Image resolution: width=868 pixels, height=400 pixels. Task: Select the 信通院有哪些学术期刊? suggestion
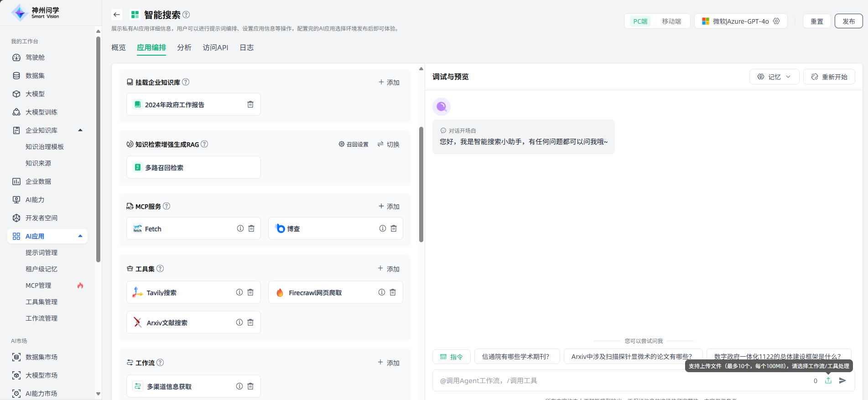pyautogui.click(x=516, y=357)
